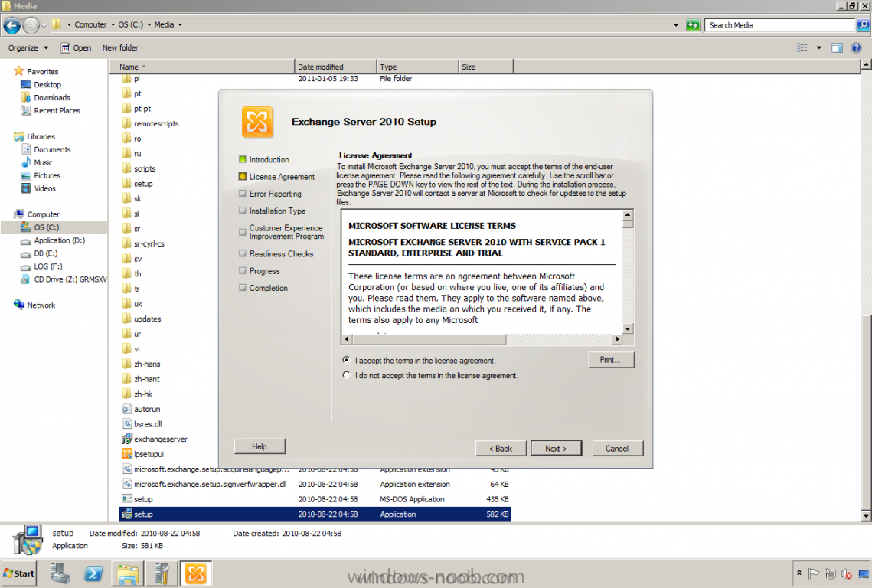Image resolution: width=872 pixels, height=588 pixels.
Task: Open Server Manager from the taskbar
Action: (x=60, y=573)
